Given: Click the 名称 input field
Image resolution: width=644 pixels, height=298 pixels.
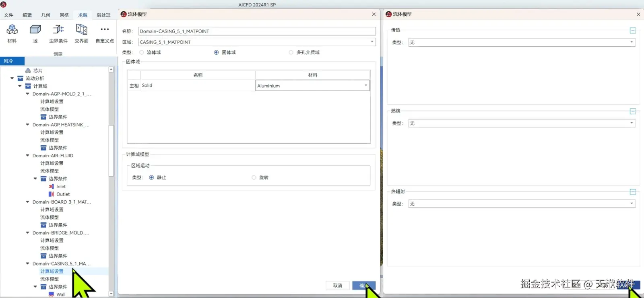Looking at the screenshot, I should click(257, 31).
